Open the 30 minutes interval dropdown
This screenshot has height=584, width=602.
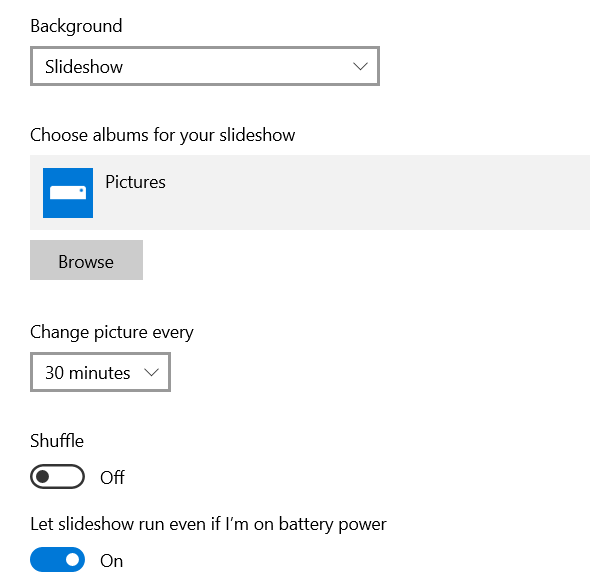(x=100, y=372)
